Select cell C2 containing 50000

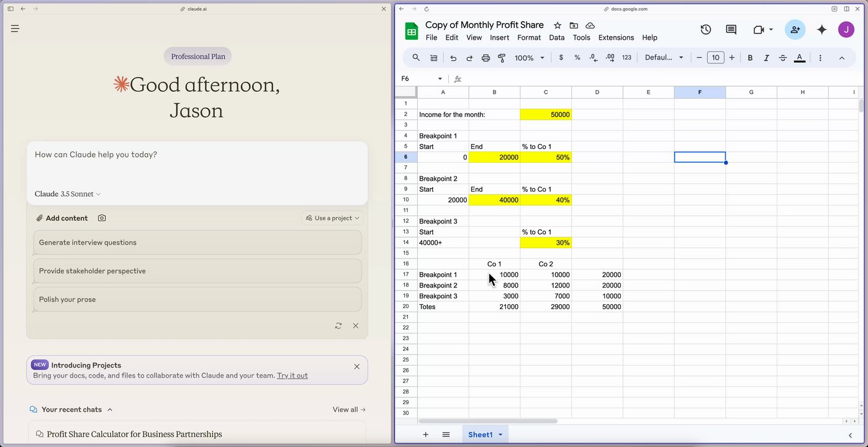[546, 115]
